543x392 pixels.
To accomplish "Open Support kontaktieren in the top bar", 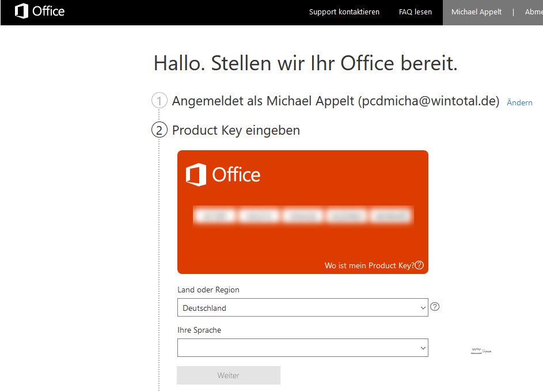I will pos(344,12).
